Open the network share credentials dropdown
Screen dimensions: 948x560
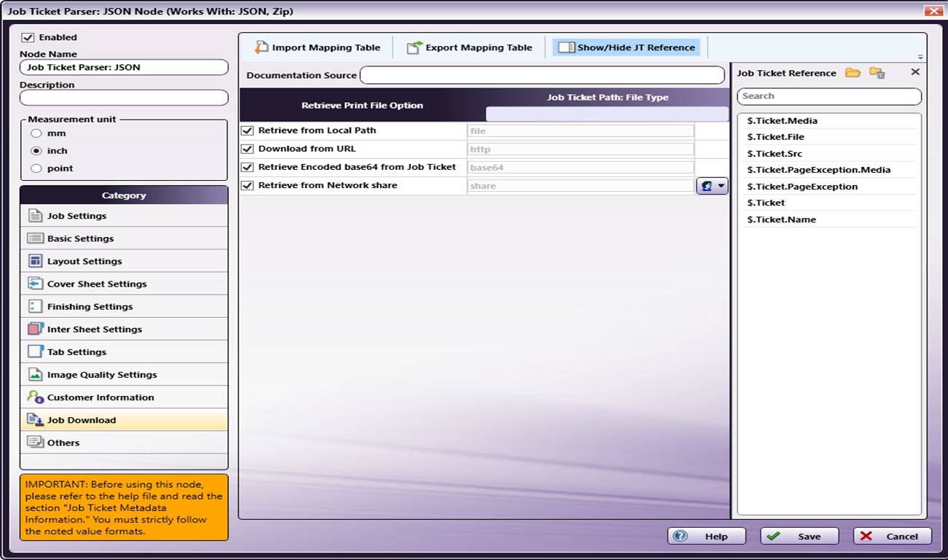[x=712, y=186]
